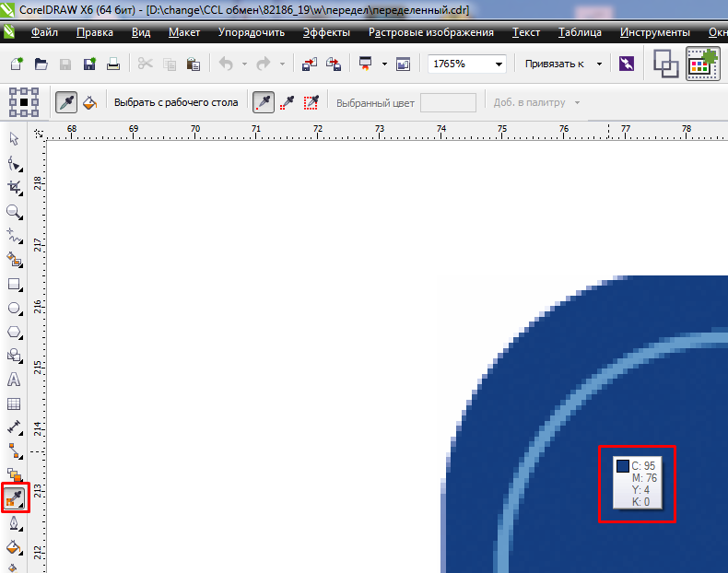Select the Zoom magnifier tool
The image size is (728, 573).
coord(15,212)
